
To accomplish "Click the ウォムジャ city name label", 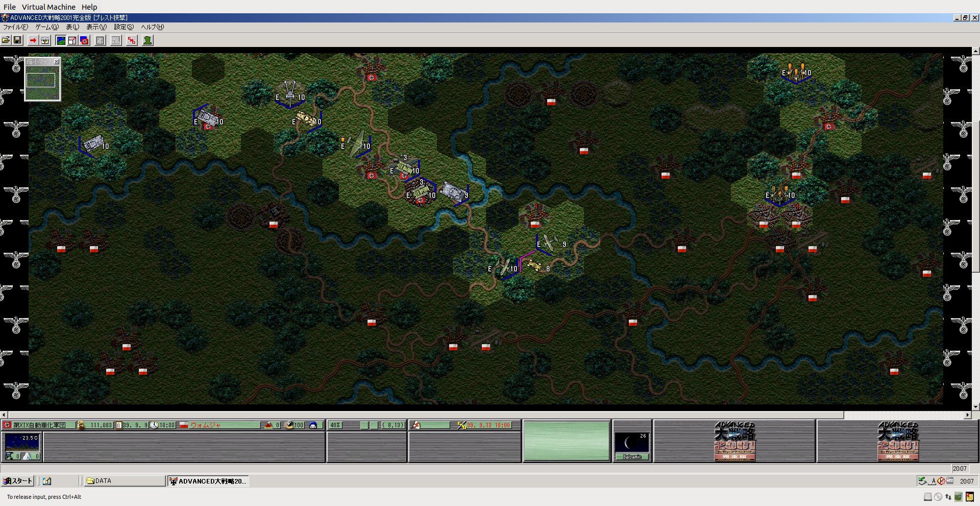I will click(206, 425).
